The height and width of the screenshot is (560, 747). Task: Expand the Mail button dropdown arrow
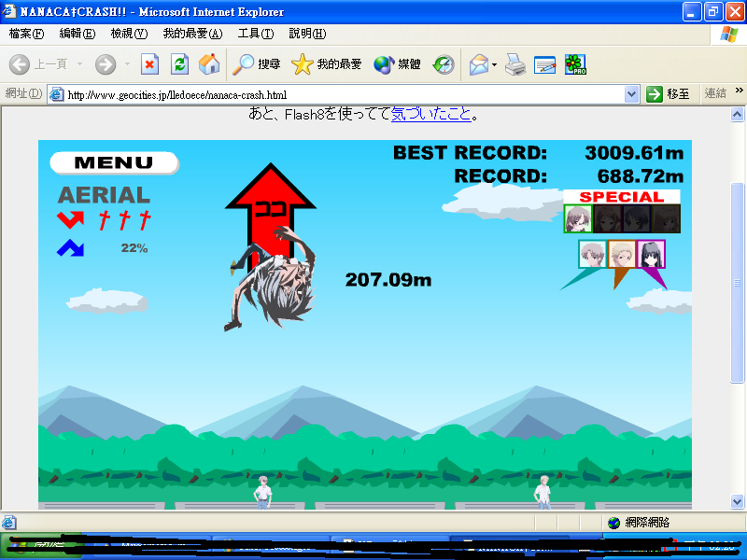click(x=494, y=64)
